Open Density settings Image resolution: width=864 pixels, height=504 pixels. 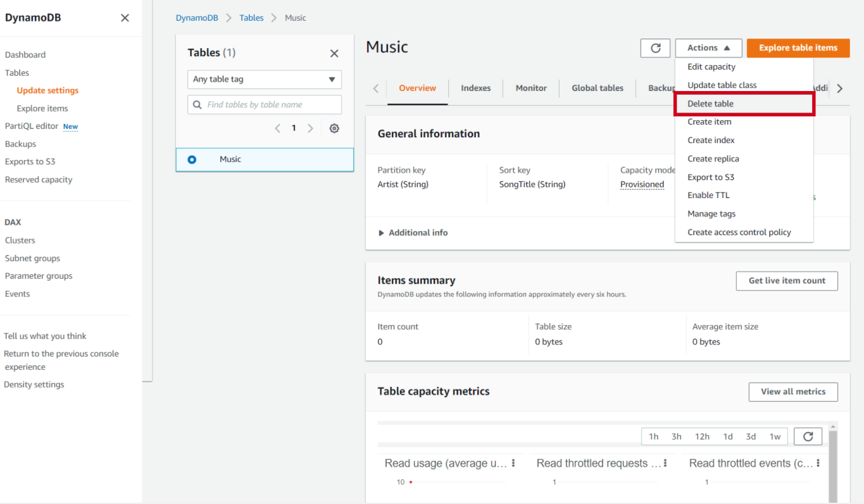click(34, 384)
